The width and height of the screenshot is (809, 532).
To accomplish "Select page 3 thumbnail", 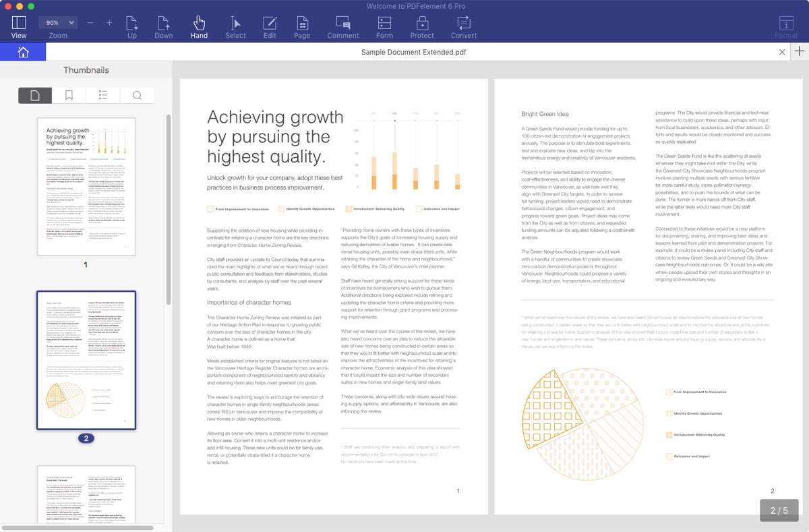I will (86, 494).
